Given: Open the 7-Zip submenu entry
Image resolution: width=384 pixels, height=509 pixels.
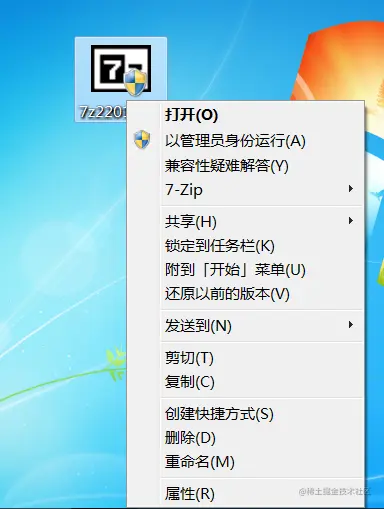Looking at the screenshot, I should [x=245, y=190].
